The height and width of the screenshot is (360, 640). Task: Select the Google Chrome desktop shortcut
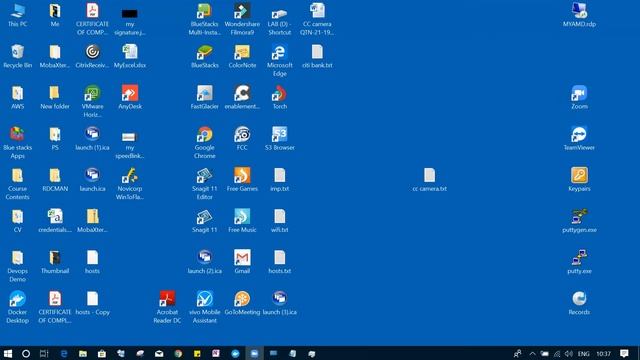[204, 143]
